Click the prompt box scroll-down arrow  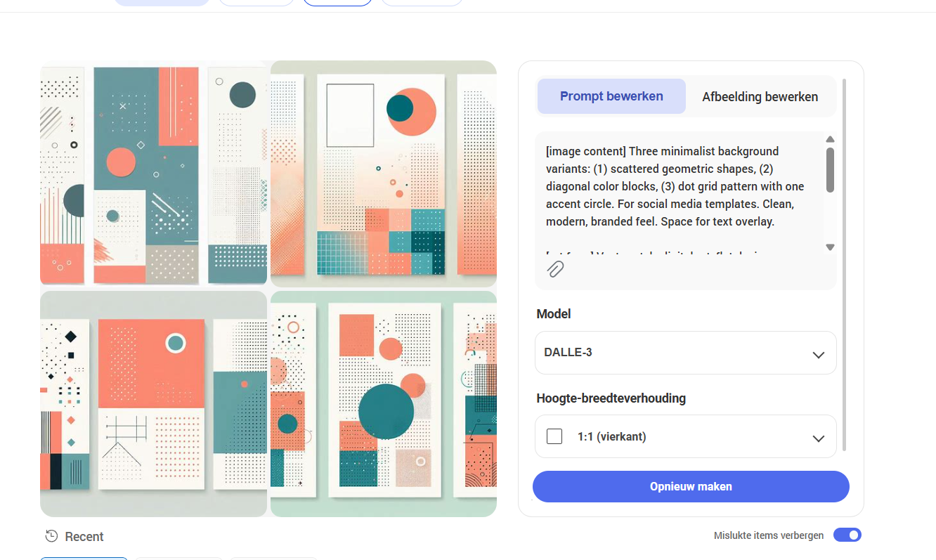pos(830,247)
